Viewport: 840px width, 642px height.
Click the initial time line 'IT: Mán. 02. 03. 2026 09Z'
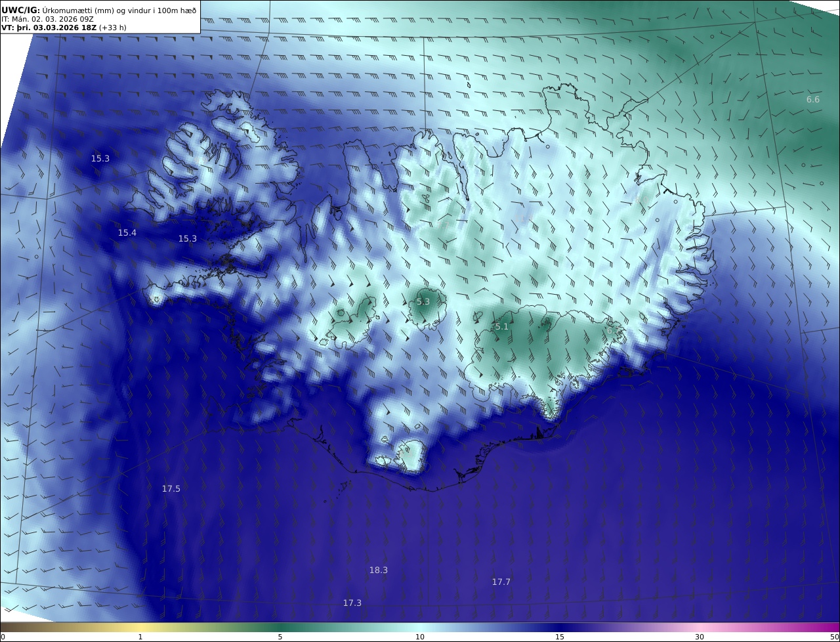(x=48, y=19)
